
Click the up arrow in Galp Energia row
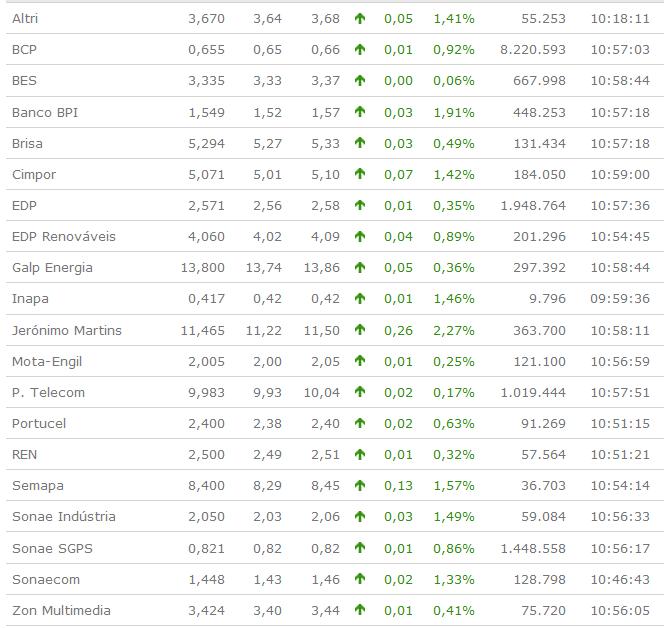360,268
